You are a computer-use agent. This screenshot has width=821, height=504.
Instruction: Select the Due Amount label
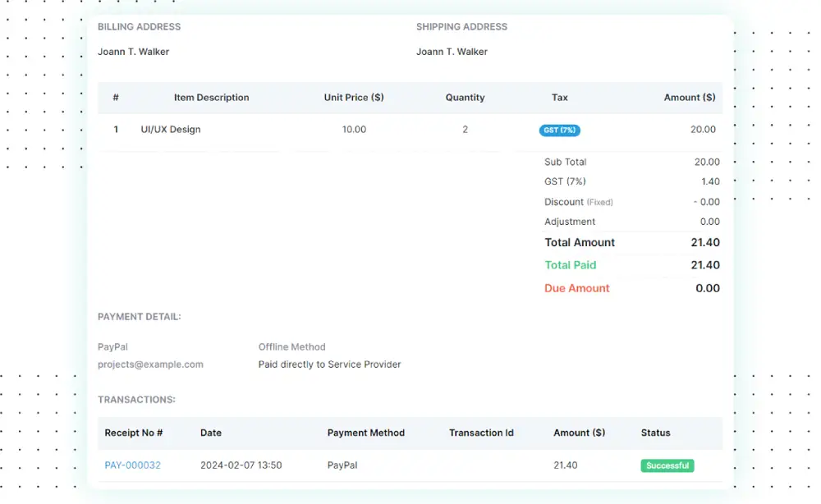tap(576, 288)
